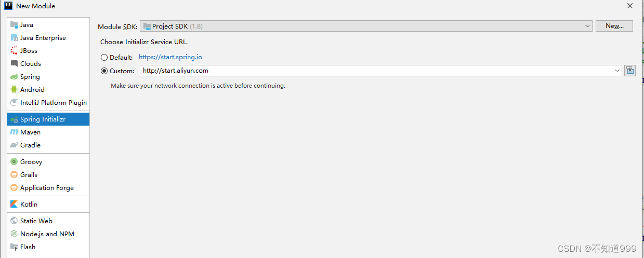Choose the Grails module type
Screen dimensions: 644x258
tap(48, 175)
